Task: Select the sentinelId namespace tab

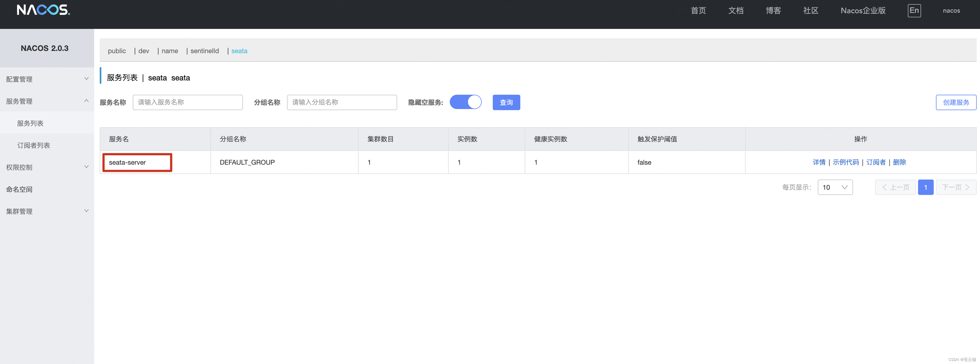Action: (205, 51)
